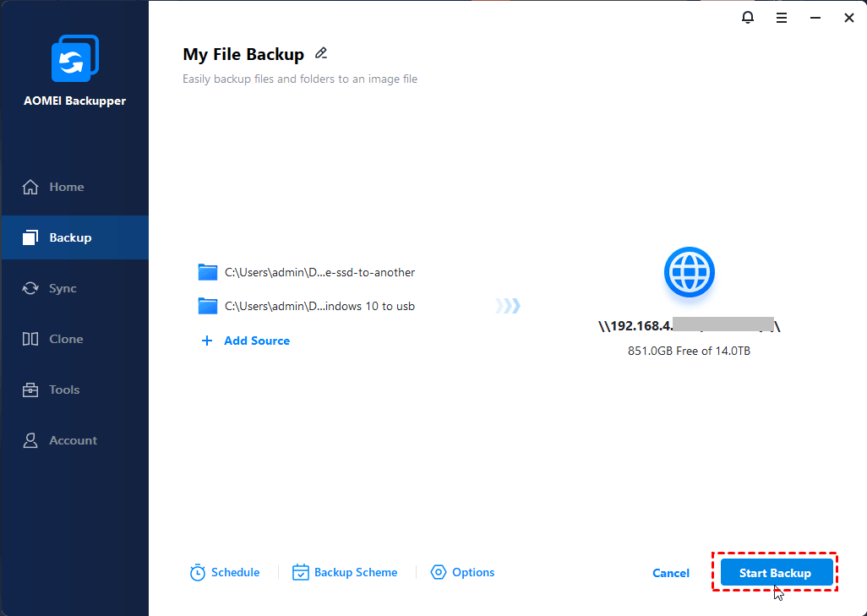Open the notifications bell icon
This screenshot has height=616, width=867.
pyautogui.click(x=748, y=18)
